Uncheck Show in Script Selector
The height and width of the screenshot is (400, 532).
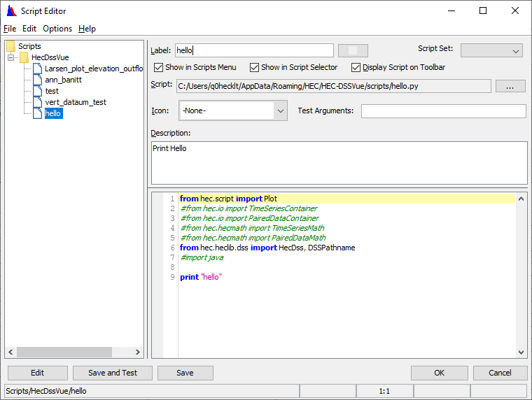point(254,67)
